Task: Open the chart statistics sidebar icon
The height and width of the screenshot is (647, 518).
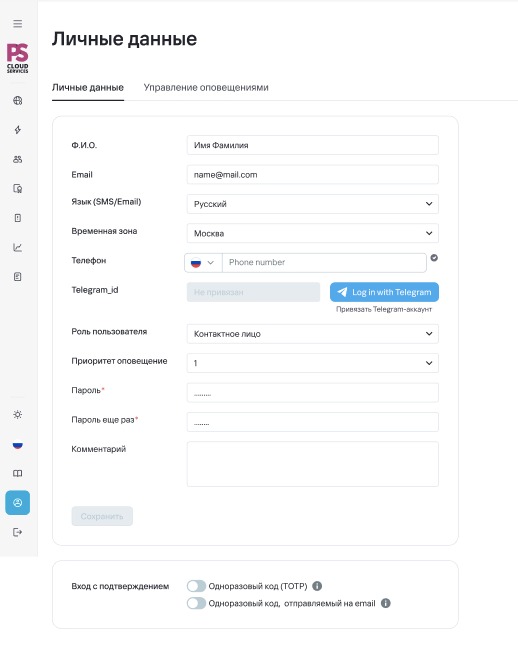Action: pos(17,247)
